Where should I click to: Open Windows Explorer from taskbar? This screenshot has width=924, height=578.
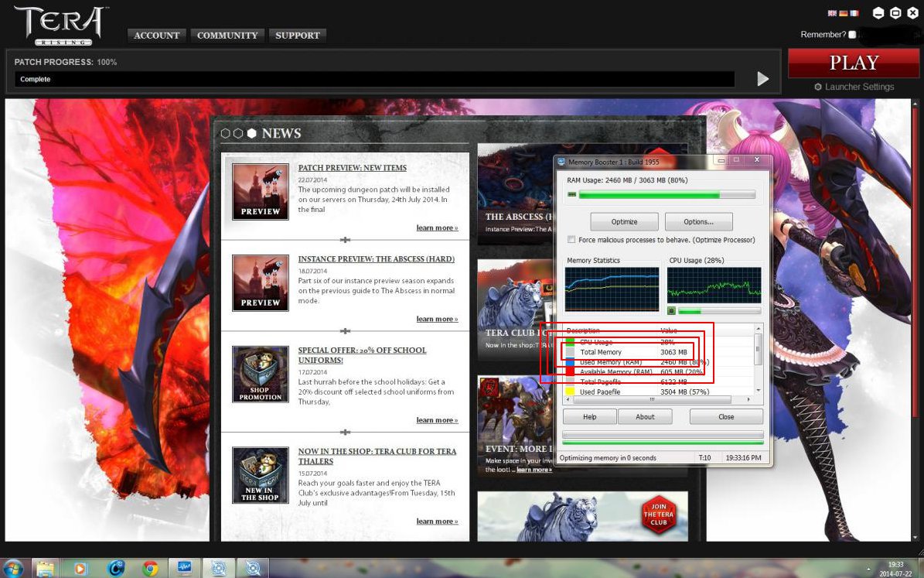click(x=46, y=569)
